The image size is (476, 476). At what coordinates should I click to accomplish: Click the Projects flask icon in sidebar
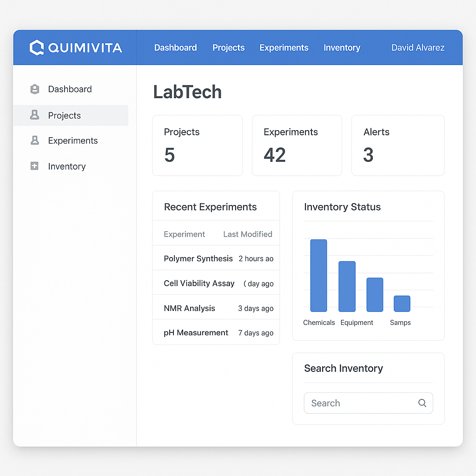[34, 115]
